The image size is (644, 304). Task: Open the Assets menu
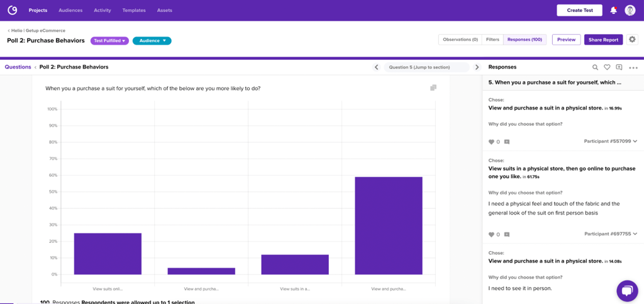[165, 10]
